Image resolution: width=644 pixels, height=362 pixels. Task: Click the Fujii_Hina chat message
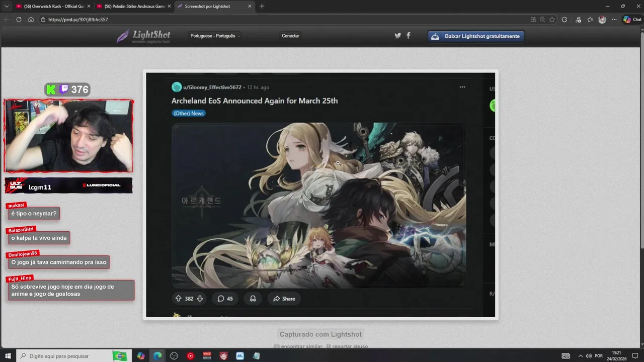(x=71, y=290)
